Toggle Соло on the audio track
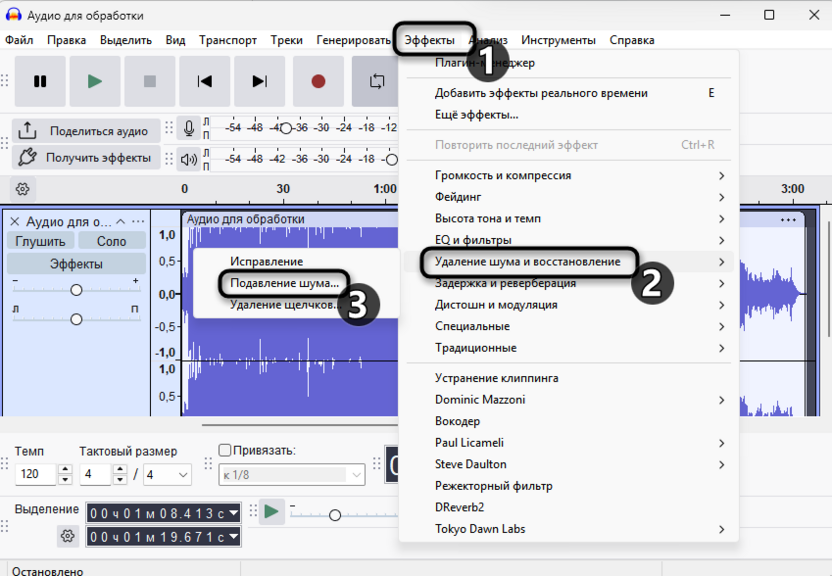Screen dimensions: 832x576 (x=111, y=241)
